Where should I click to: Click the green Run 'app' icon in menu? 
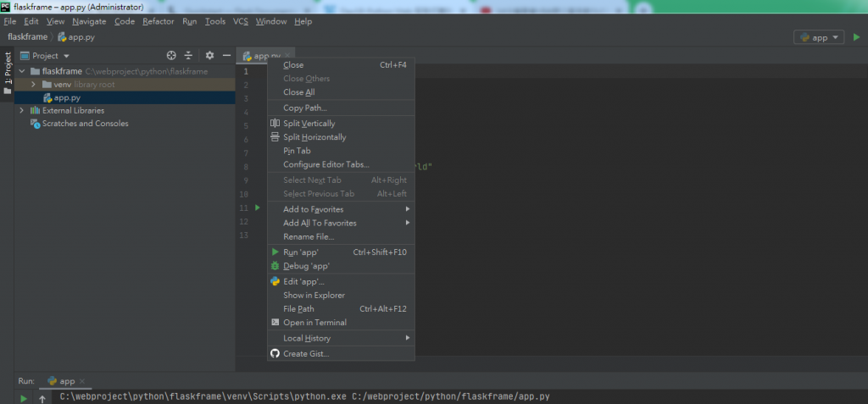(275, 252)
